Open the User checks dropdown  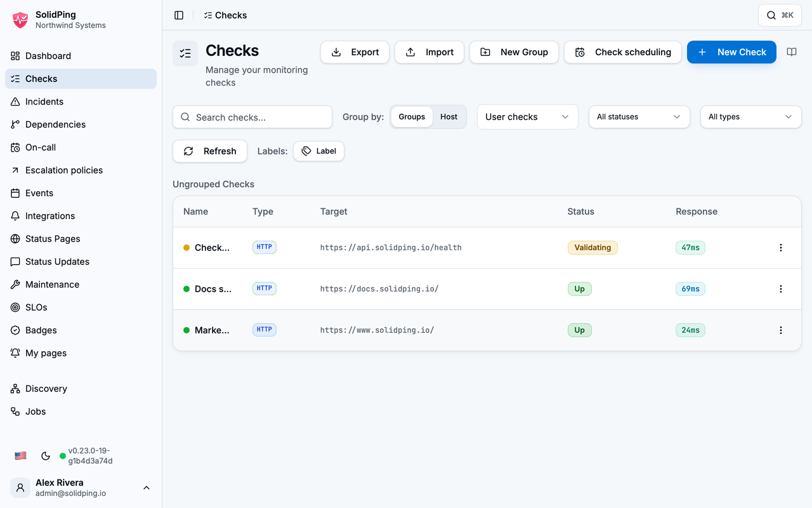(528, 117)
